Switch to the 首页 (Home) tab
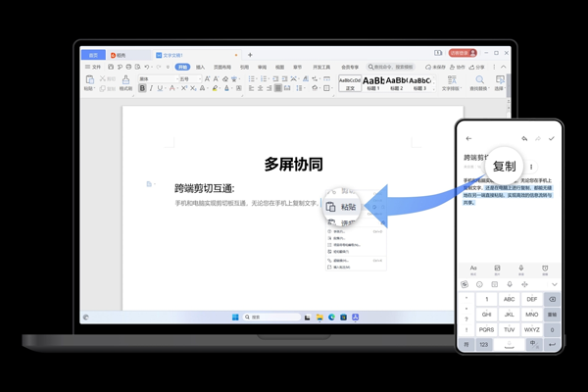The image size is (588, 392). click(94, 55)
